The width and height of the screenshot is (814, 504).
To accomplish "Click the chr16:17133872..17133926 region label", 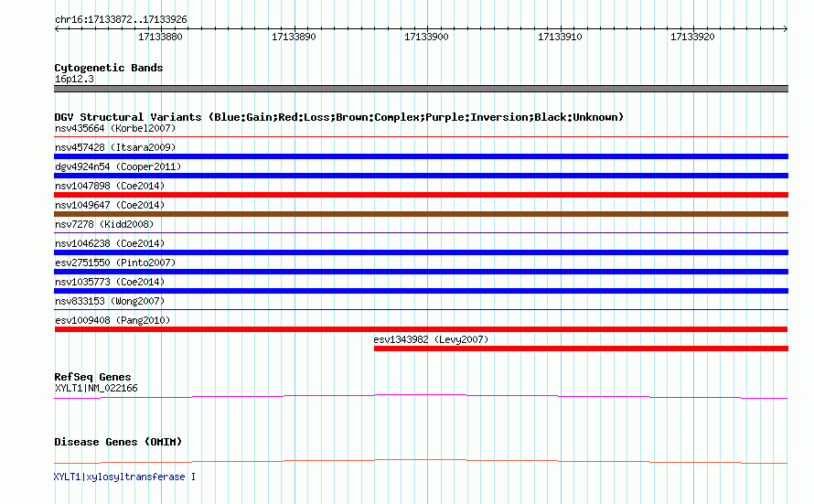I will tap(121, 19).
